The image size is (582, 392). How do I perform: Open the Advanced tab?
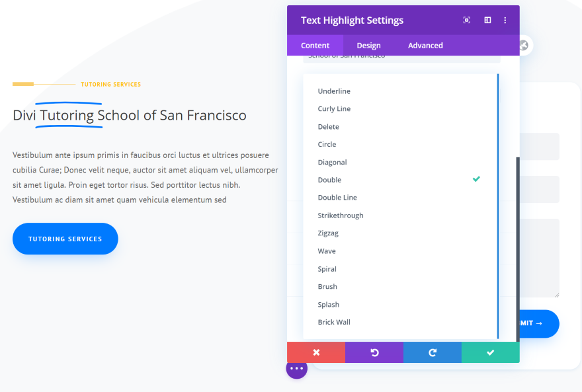425,46
